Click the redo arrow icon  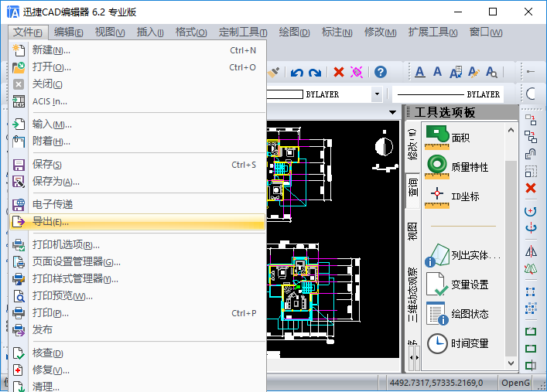[x=315, y=72]
